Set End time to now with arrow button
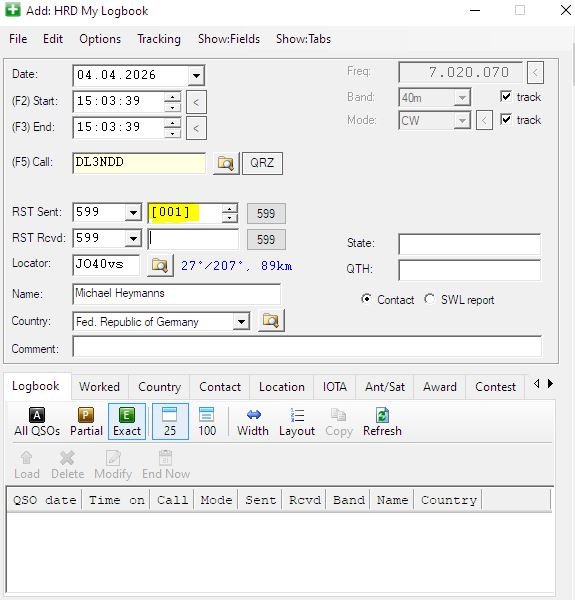The width and height of the screenshot is (575, 600). [x=196, y=128]
